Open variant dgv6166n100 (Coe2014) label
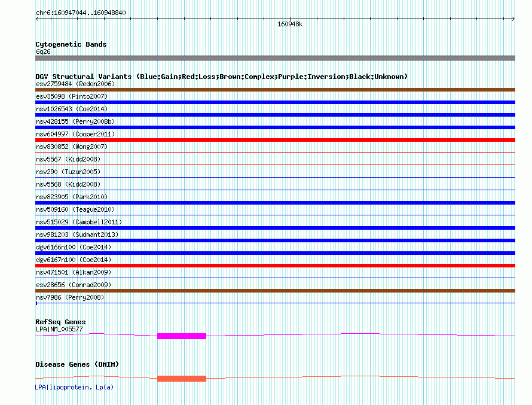This screenshot has height=405, width=532. [x=74, y=247]
